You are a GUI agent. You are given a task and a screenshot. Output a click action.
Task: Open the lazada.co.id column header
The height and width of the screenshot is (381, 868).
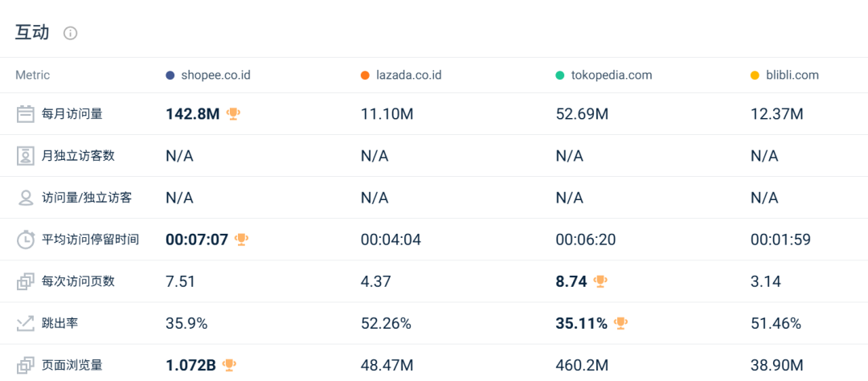coord(408,76)
